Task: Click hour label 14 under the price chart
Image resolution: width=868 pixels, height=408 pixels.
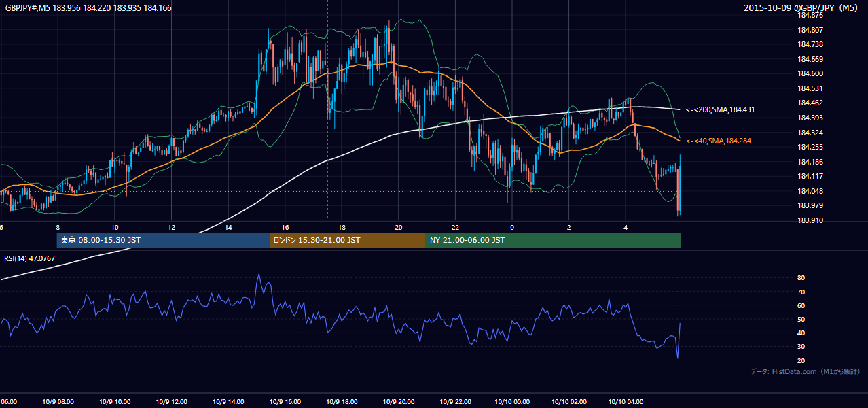Action: tap(228, 228)
